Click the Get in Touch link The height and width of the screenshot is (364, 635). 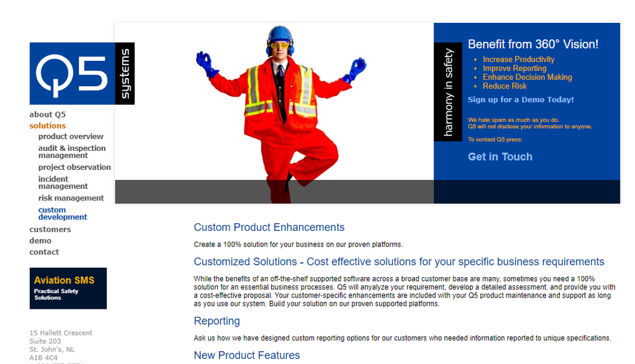click(x=500, y=157)
